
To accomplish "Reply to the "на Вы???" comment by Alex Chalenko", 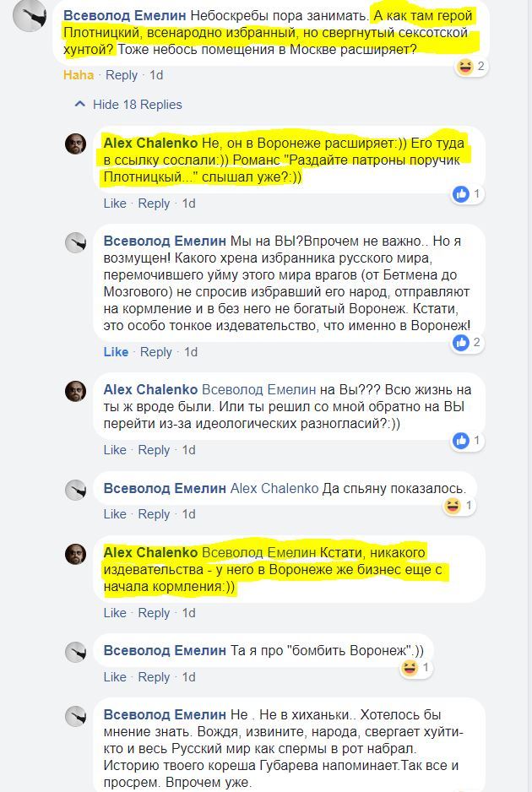I will 154,450.
